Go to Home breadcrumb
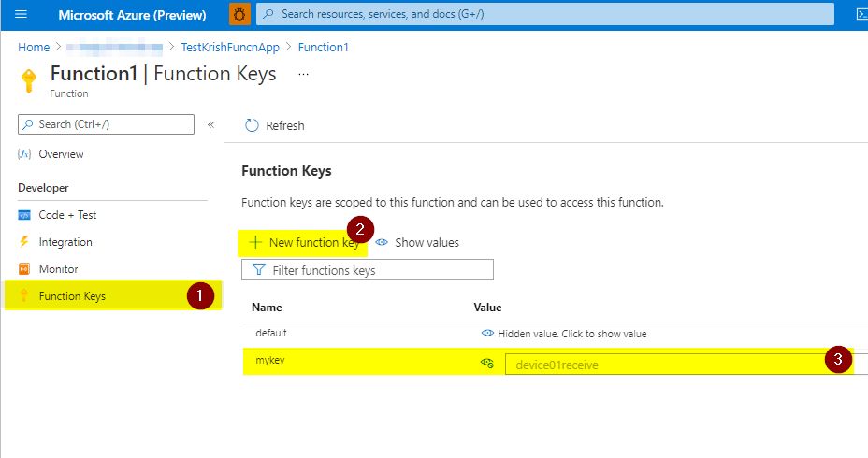The width and height of the screenshot is (868, 458). click(34, 48)
